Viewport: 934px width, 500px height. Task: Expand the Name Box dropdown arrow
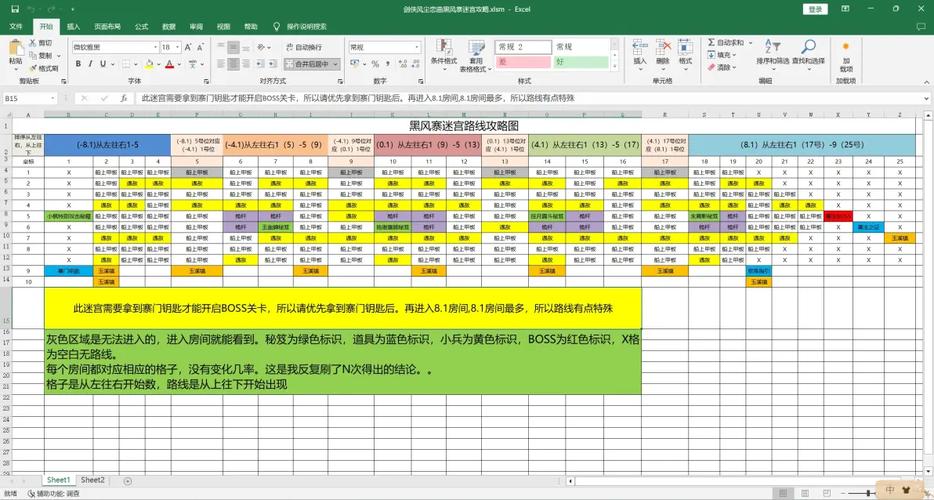(x=53, y=99)
